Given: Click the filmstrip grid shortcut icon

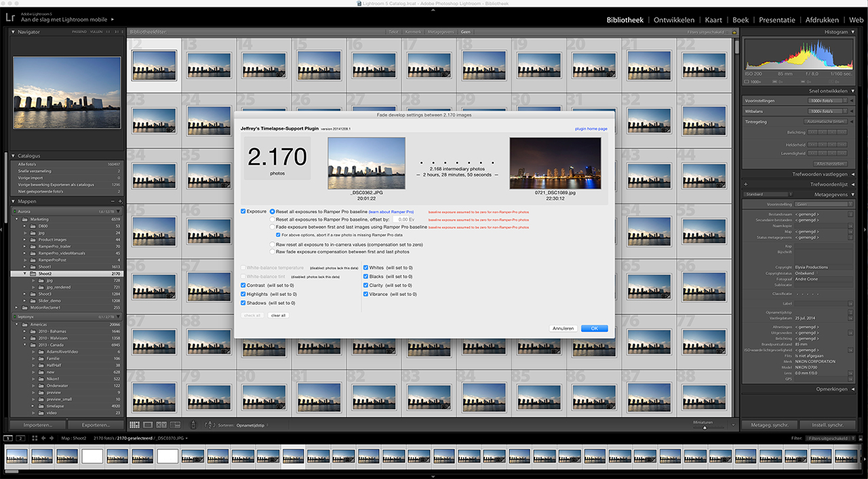Looking at the screenshot, I should pyautogui.click(x=35, y=438).
